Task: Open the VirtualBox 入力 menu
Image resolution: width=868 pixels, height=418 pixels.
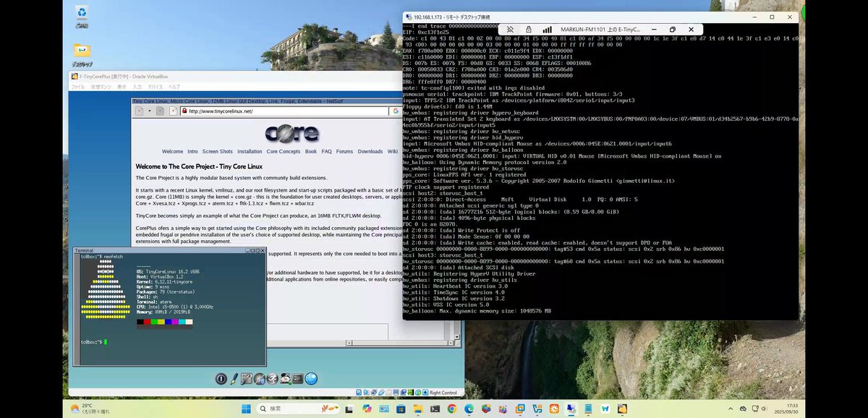Action: click(x=137, y=86)
